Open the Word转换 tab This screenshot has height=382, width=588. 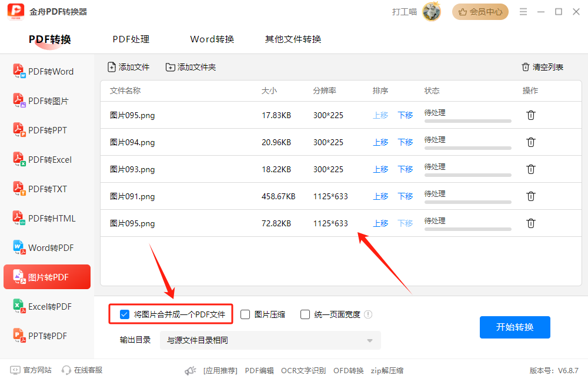point(212,39)
